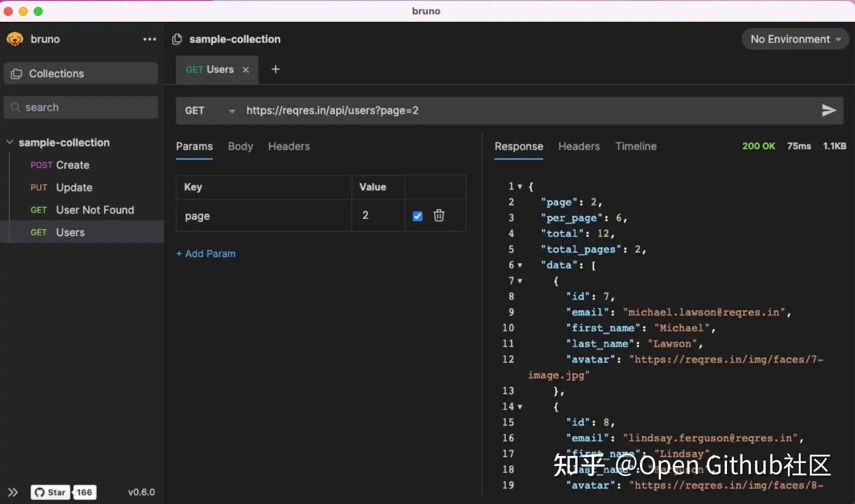
Task: Click the 1.1KB response size
Action: coord(834,146)
